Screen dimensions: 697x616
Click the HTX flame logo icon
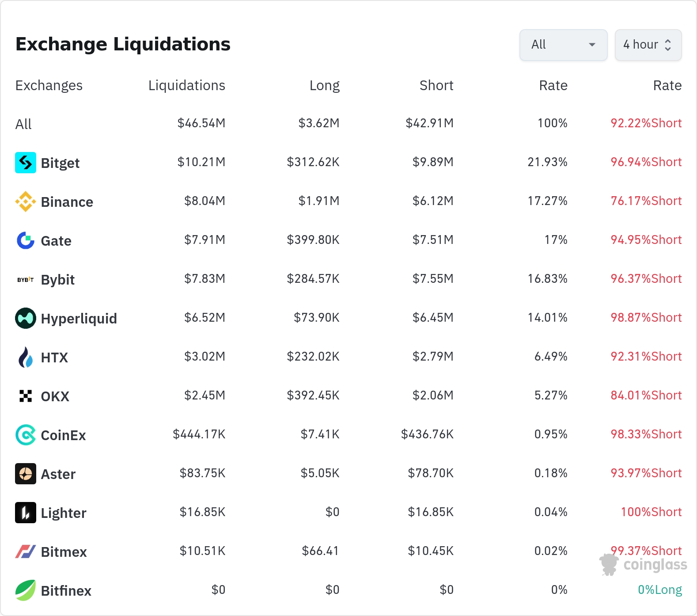click(26, 357)
